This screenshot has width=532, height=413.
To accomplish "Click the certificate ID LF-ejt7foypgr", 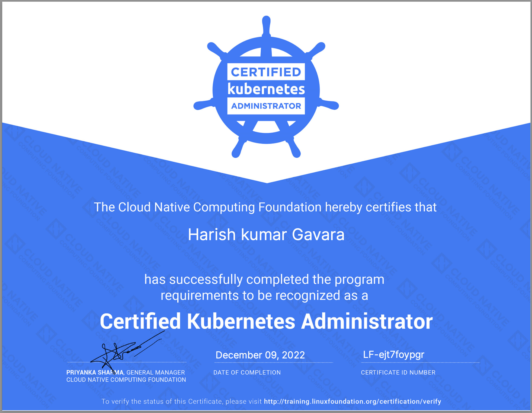I will click(393, 354).
